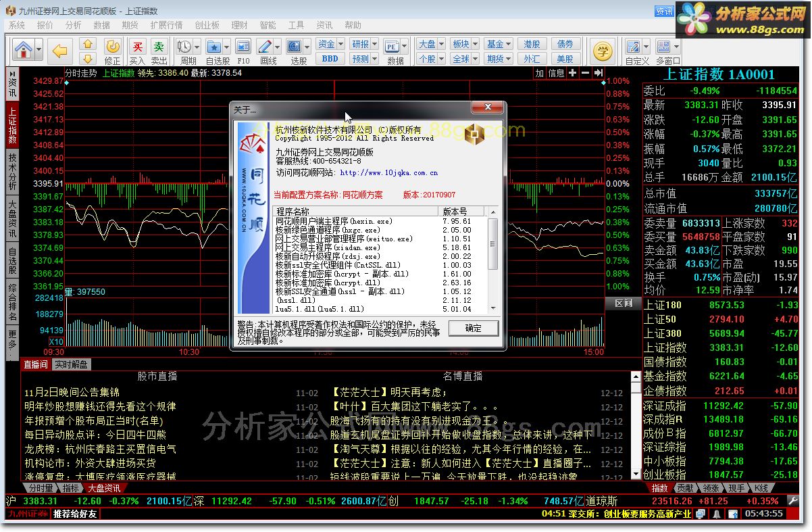Expand the home icon dropdown arrow
812x532 pixels.
click(x=39, y=50)
